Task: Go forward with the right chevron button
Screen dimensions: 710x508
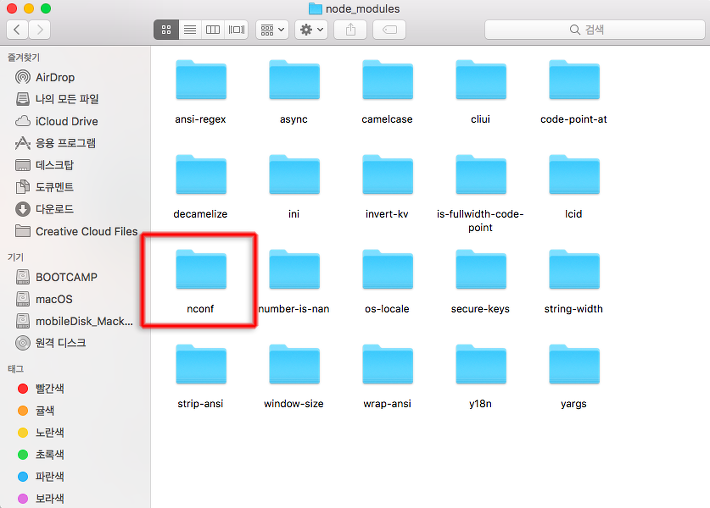Action: tap(40, 30)
